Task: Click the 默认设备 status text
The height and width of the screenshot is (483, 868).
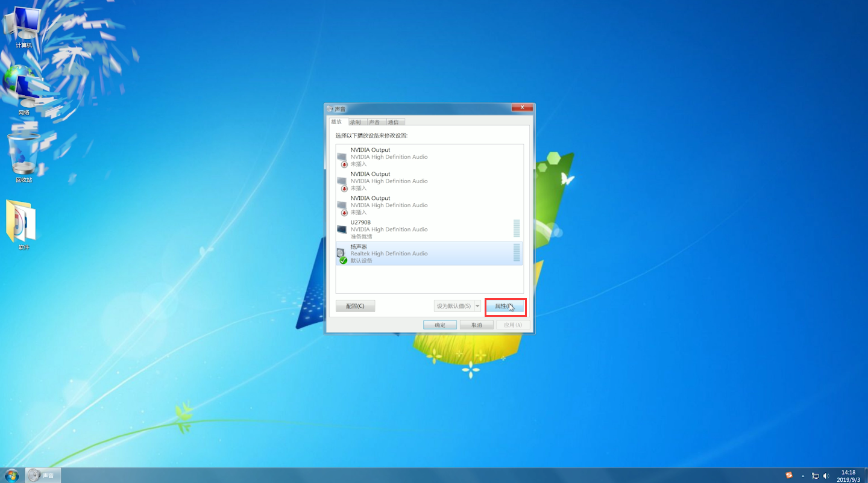Action: (361, 261)
